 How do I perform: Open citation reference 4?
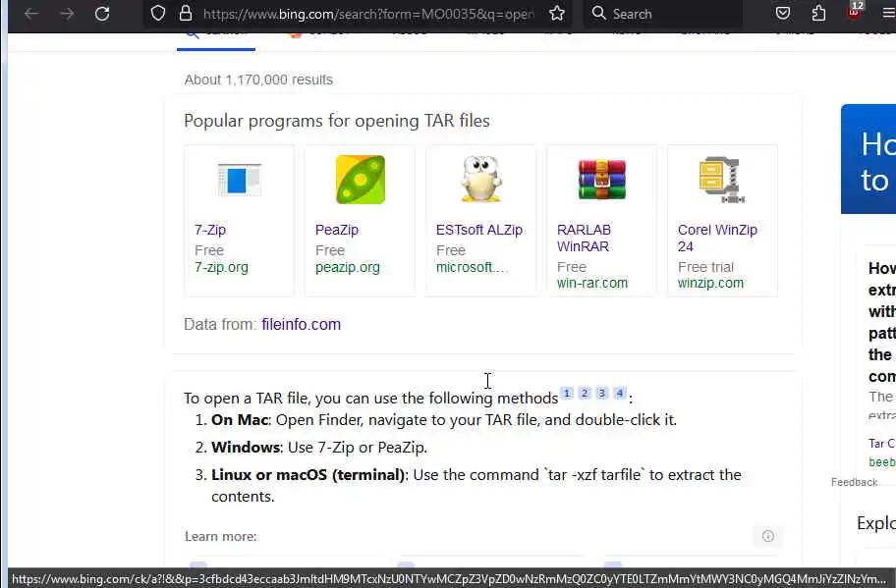pos(619,394)
